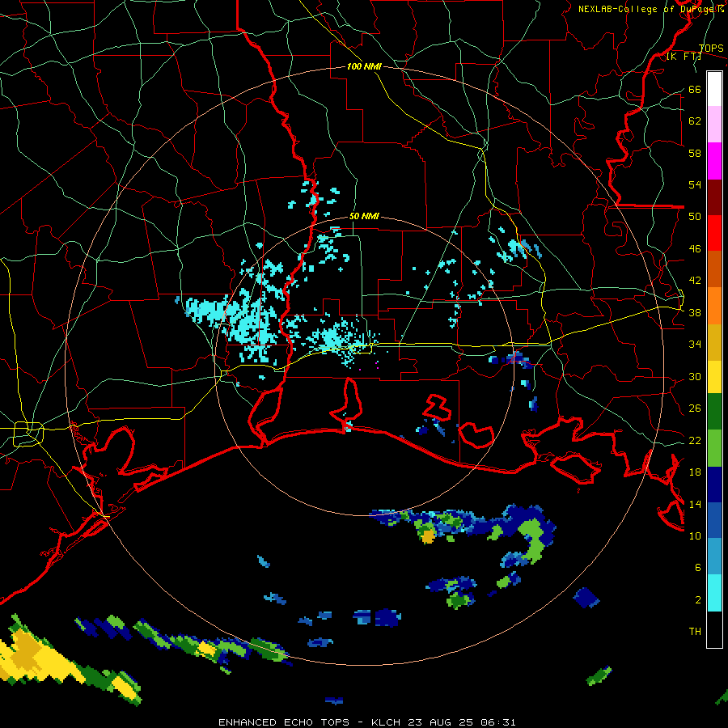The image size is (728, 728).
Task: Click the navy diamond-shaped echo in southeast
Action: pyautogui.click(x=586, y=598)
